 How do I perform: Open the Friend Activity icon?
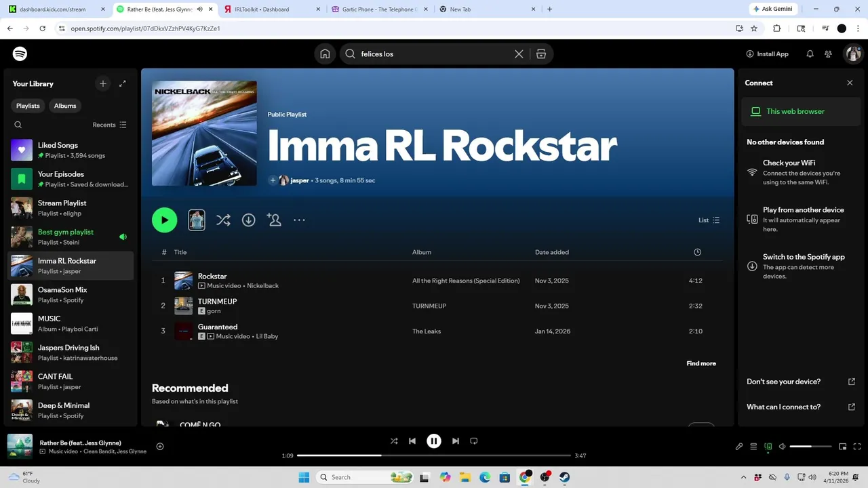click(x=828, y=54)
